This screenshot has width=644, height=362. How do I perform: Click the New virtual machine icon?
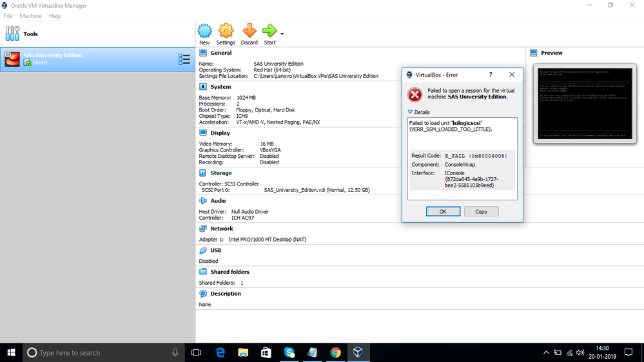click(204, 31)
